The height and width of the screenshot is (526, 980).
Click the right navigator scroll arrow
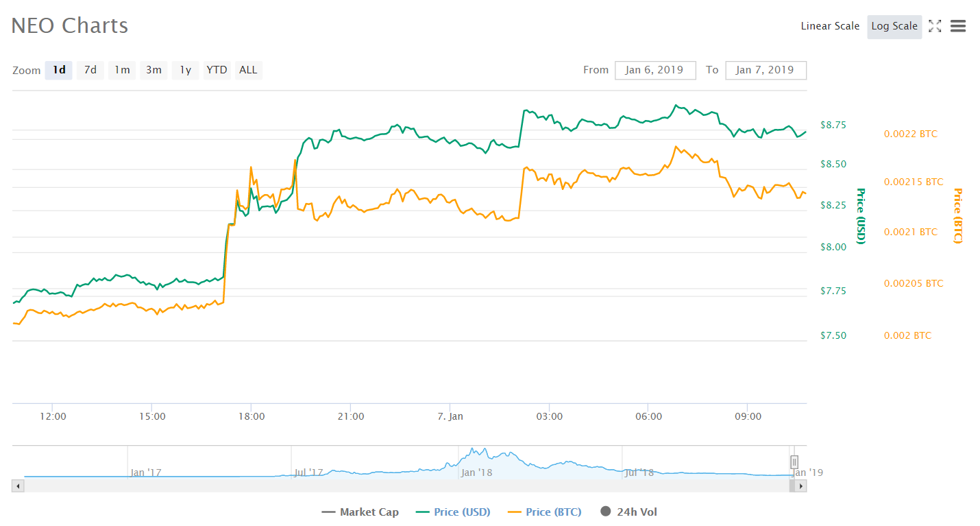[800, 486]
